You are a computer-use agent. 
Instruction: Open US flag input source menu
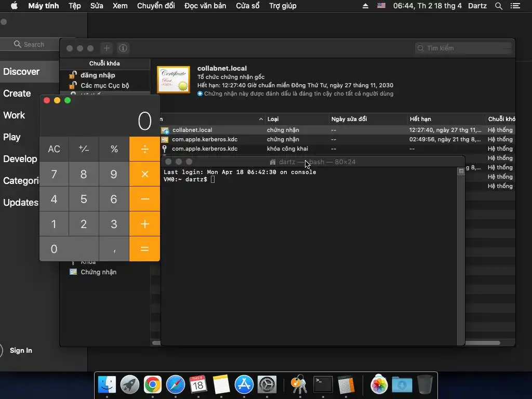click(x=381, y=6)
